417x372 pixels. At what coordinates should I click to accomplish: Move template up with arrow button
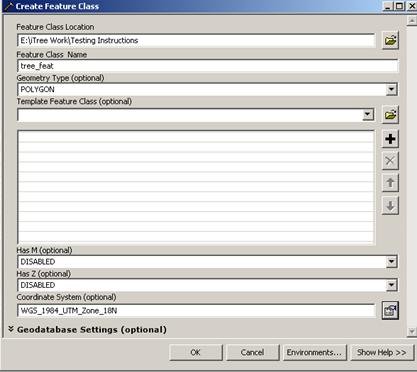click(x=390, y=183)
